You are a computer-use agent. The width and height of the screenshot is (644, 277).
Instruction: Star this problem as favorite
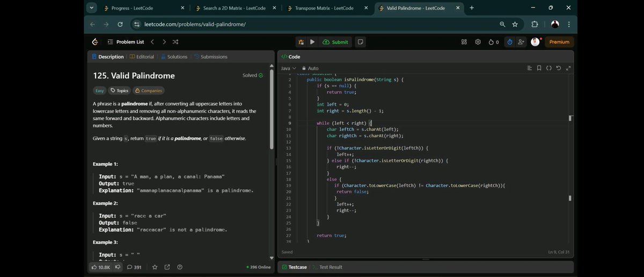click(x=155, y=267)
